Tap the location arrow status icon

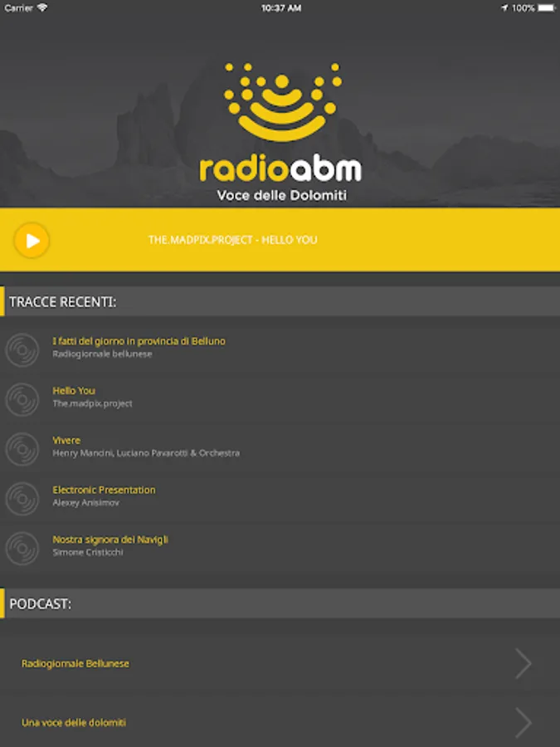pos(504,7)
